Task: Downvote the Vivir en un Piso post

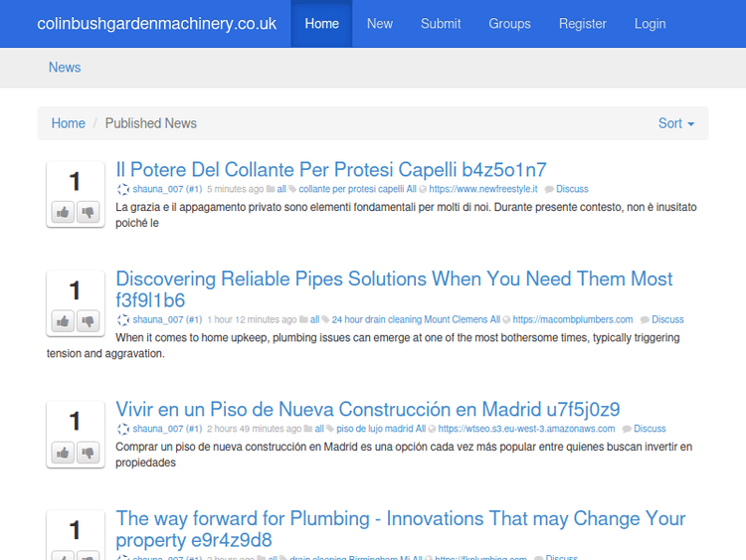Action: click(x=88, y=453)
